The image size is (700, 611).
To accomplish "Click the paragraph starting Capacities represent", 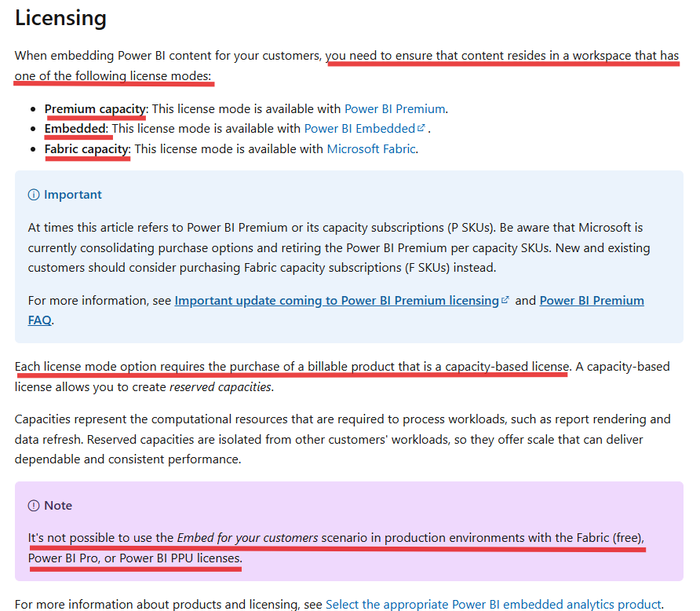I will click(342, 438).
